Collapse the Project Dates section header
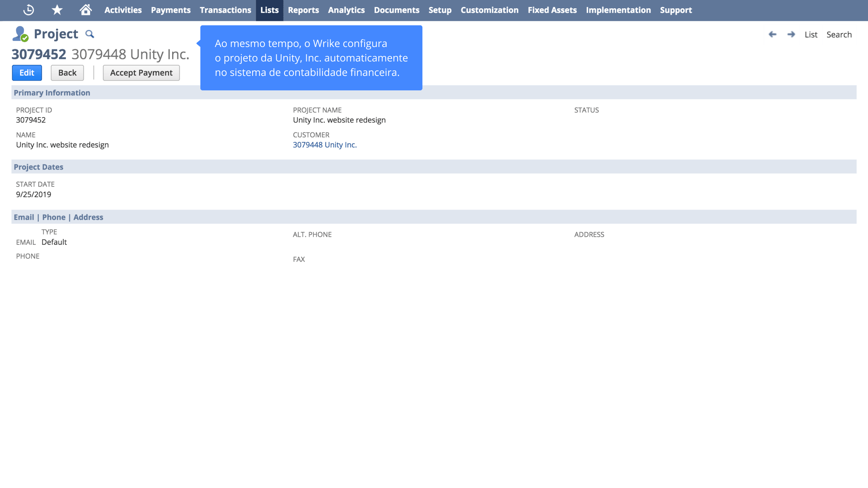The height and width of the screenshot is (488, 868). [434, 167]
